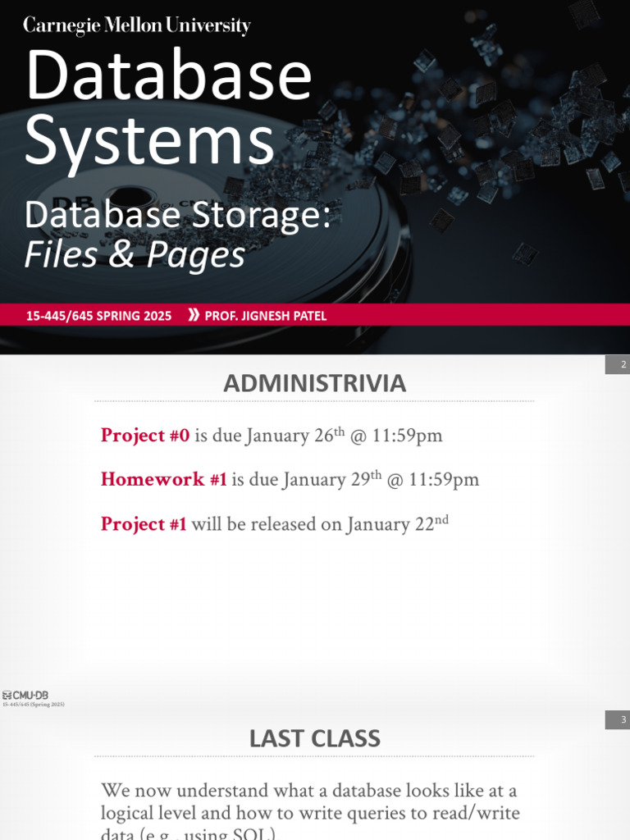Click the red 'Project #1' label

tap(144, 524)
